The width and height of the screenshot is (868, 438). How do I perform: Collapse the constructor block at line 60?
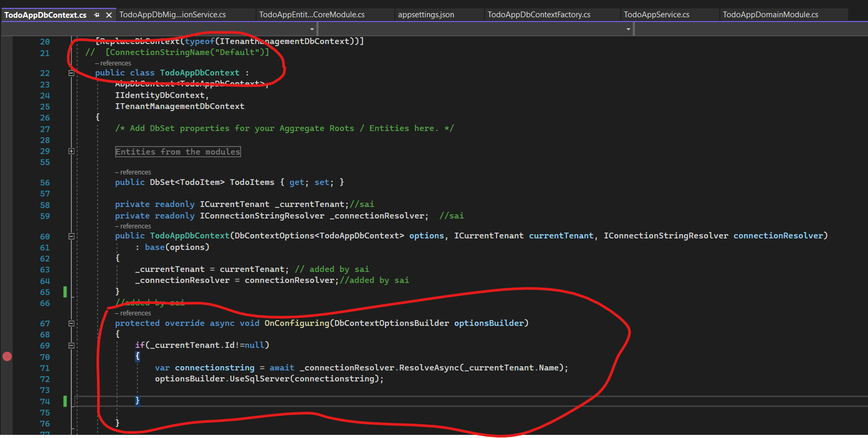(71, 236)
